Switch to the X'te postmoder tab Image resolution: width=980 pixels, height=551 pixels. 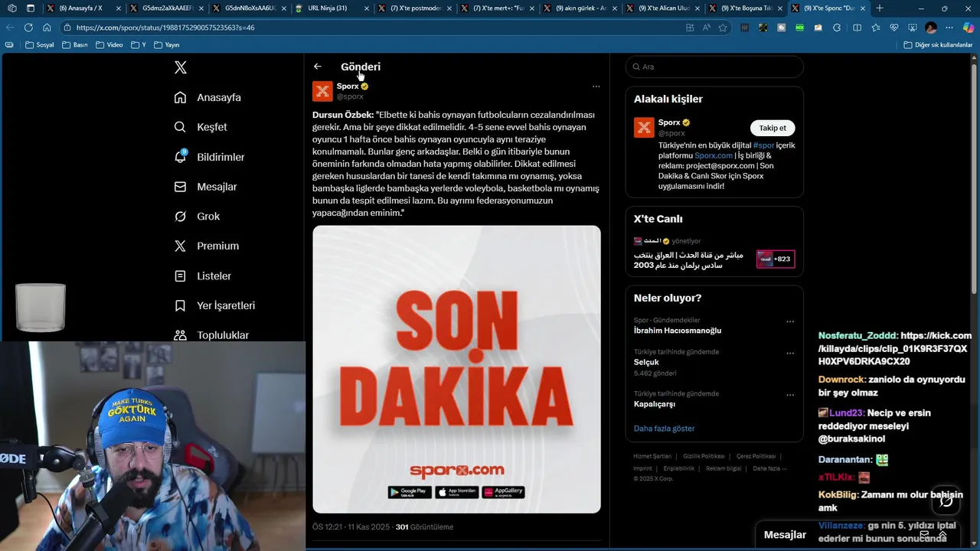[x=415, y=8]
